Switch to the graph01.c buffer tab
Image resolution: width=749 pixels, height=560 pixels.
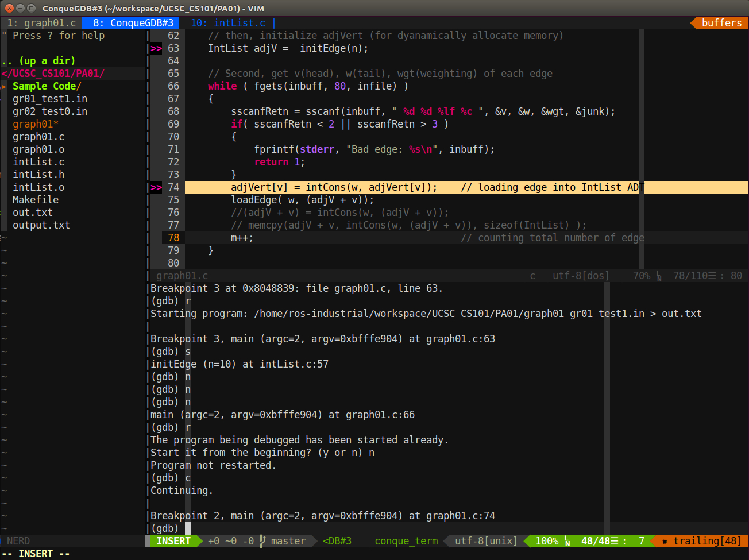(41, 23)
